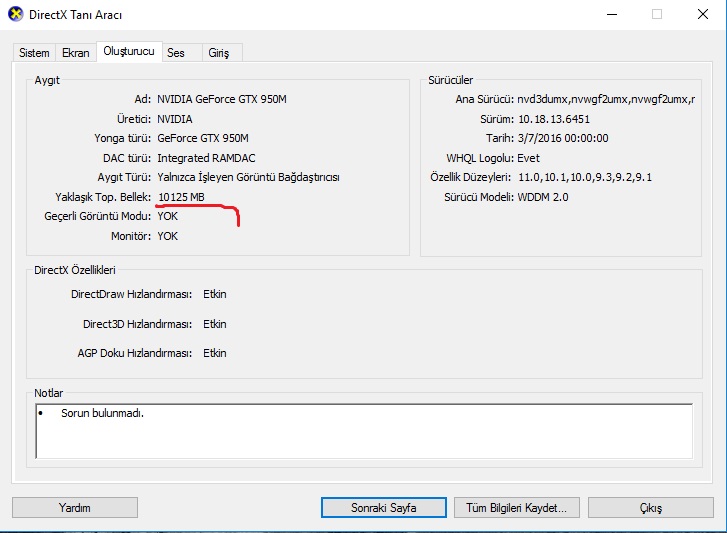The width and height of the screenshot is (727, 533).
Task: Click the Sonraki Sayfa button
Action: [x=383, y=508]
